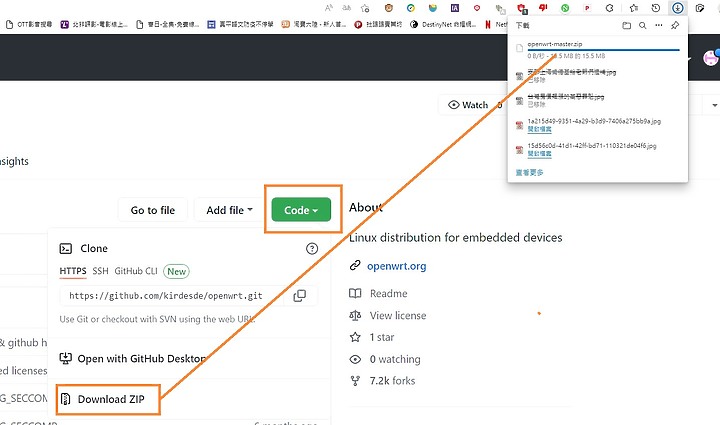Click the bear face extension icon

pyautogui.click(x=388, y=8)
